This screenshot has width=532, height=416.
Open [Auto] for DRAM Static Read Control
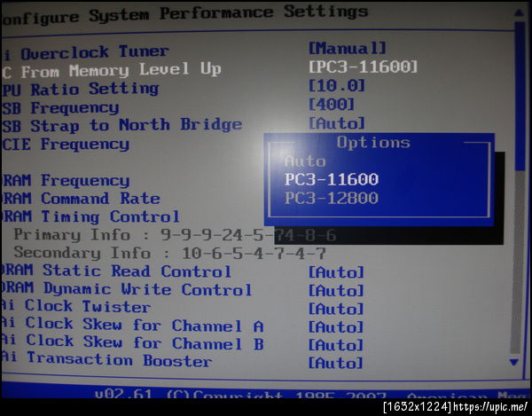tap(336, 272)
